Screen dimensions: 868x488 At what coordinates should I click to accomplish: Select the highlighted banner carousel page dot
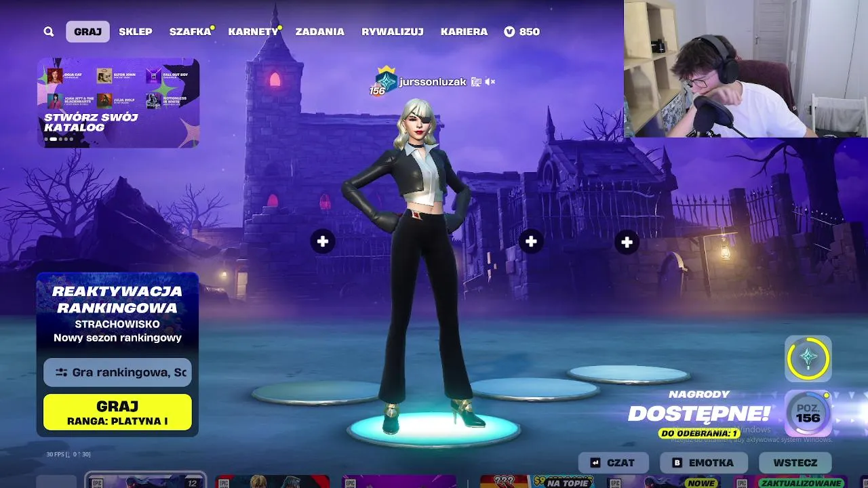tap(54, 139)
